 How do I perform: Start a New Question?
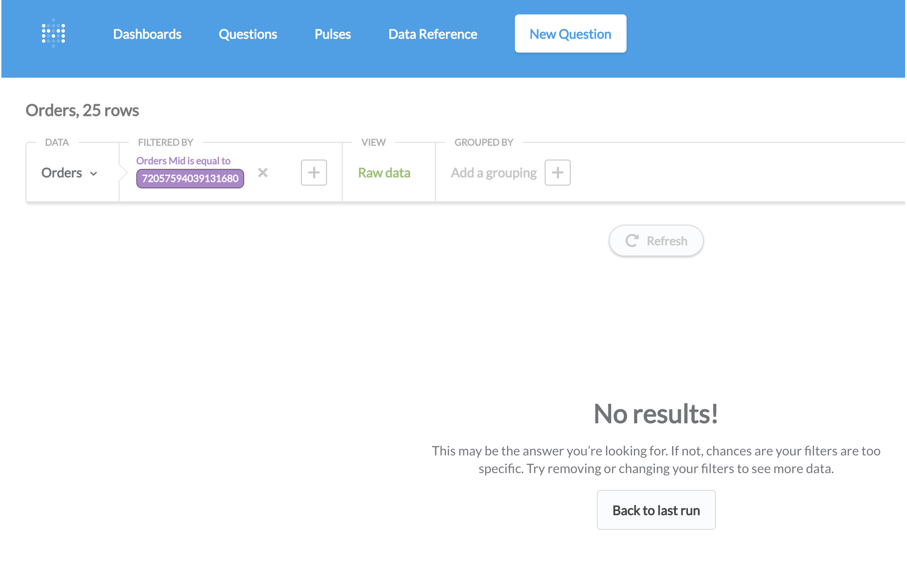pyautogui.click(x=570, y=34)
